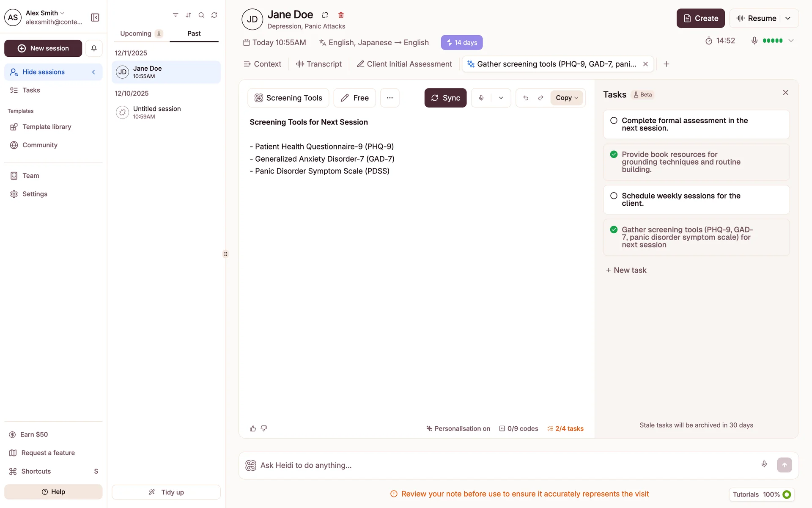Check off 'Schedule weekly sessions' task
Viewport: 812px width, 508px height.
pyautogui.click(x=614, y=196)
